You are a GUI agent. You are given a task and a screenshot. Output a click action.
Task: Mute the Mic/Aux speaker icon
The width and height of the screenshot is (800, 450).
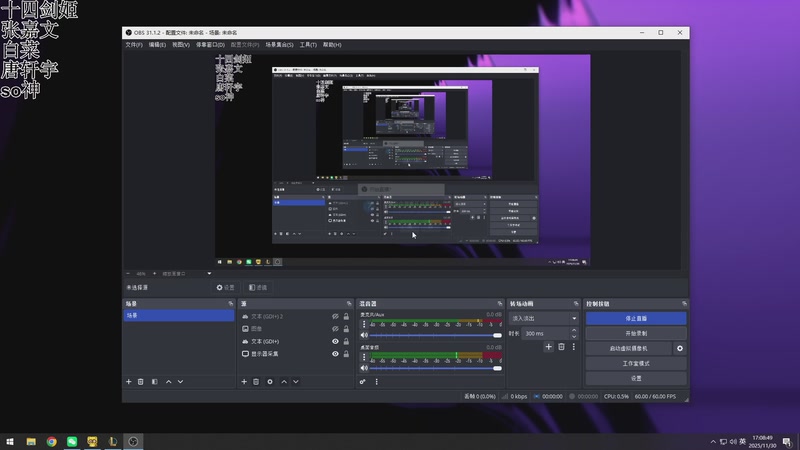tap(364, 335)
